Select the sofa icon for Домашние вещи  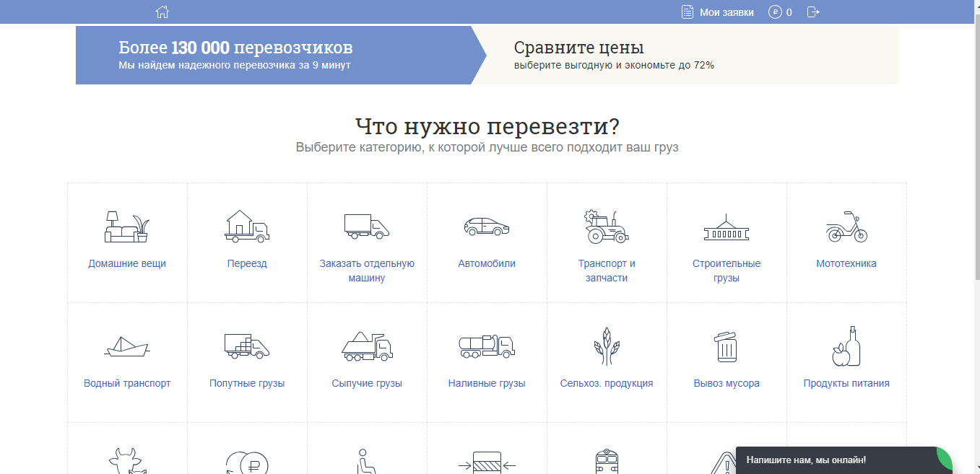coord(126,227)
